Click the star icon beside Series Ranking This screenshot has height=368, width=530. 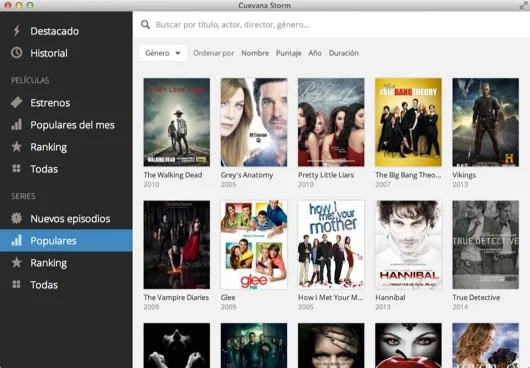pos(16,263)
